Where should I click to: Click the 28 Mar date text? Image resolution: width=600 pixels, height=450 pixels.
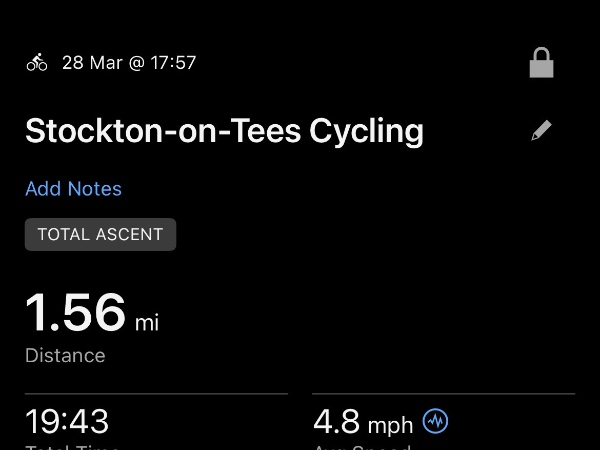[87, 63]
